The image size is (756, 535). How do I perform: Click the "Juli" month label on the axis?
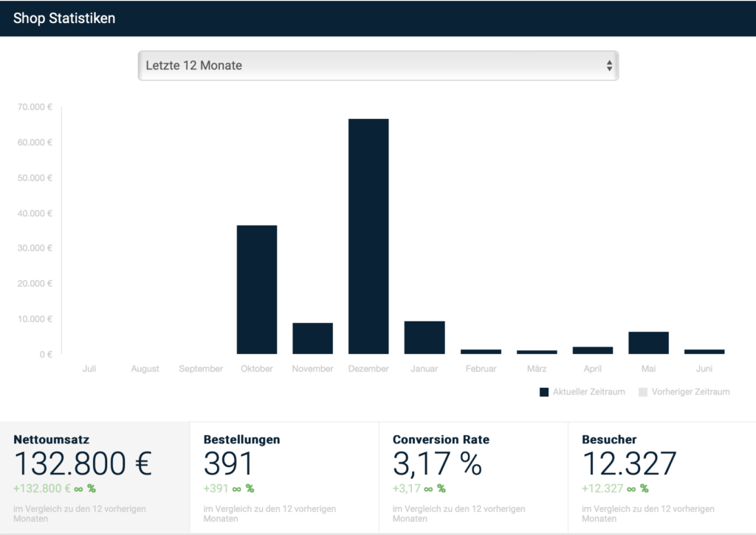(x=89, y=369)
